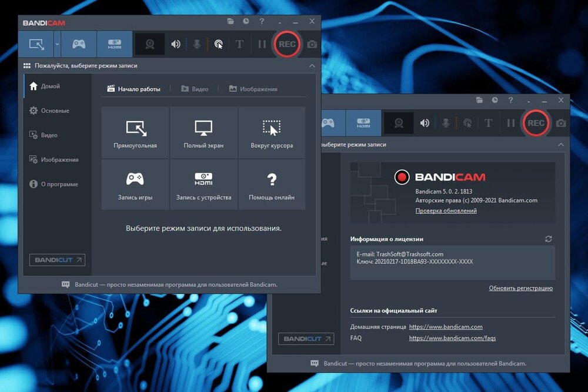Choose Прямоугольная recording mode tile
The image size is (588, 392).
point(135,132)
